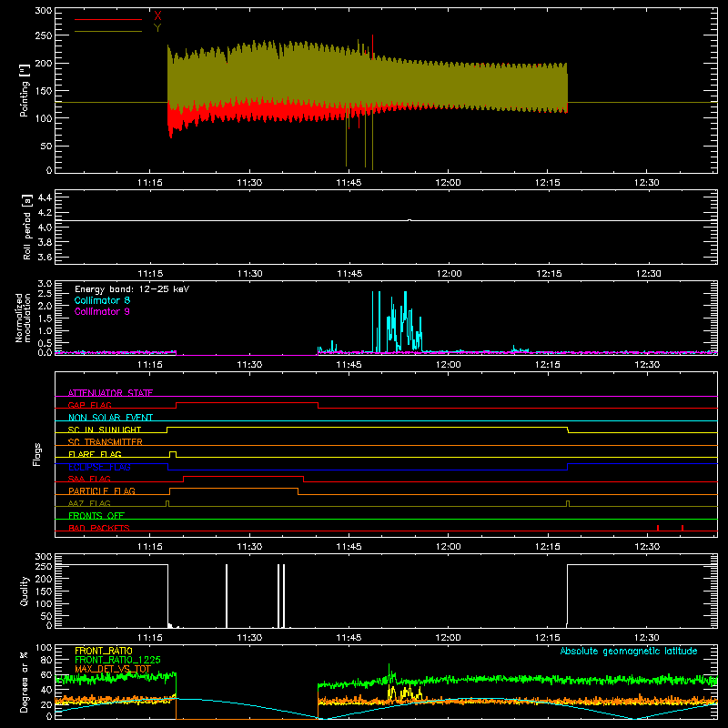Select the SC_TRANSMITTER flag label
Screen dimensions: 728x728
click(106, 441)
